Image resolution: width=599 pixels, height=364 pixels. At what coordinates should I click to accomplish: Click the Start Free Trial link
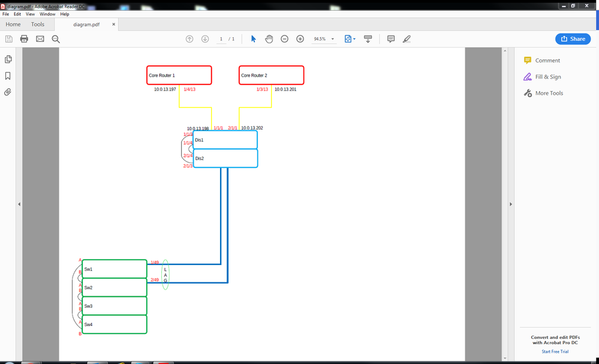tap(555, 351)
